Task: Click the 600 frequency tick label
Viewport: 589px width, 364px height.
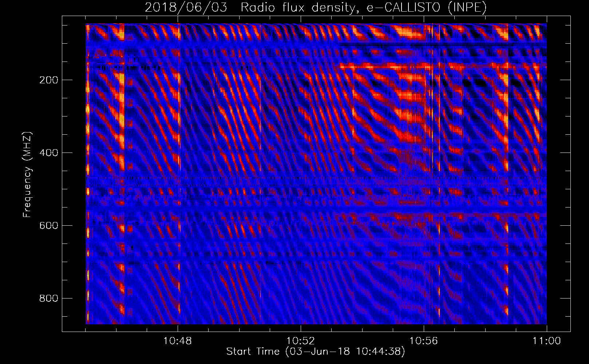Action: coord(48,226)
